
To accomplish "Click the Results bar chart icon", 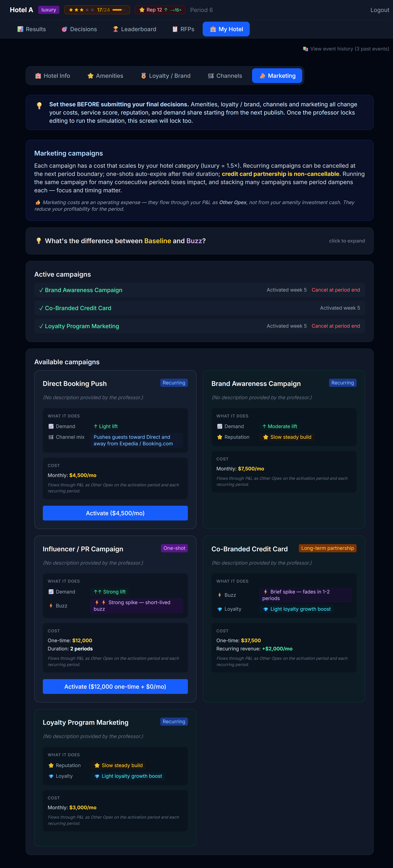I will click(x=20, y=29).
